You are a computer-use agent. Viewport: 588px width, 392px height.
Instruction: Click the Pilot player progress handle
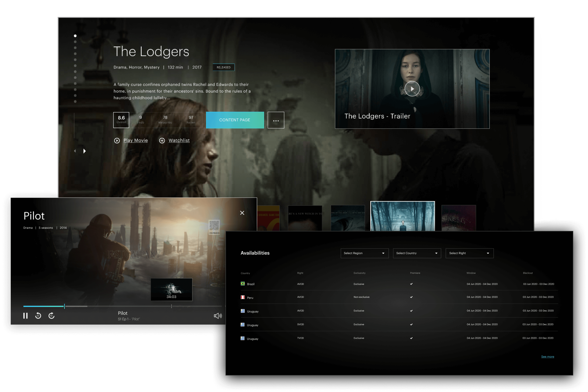pos(64,306)
